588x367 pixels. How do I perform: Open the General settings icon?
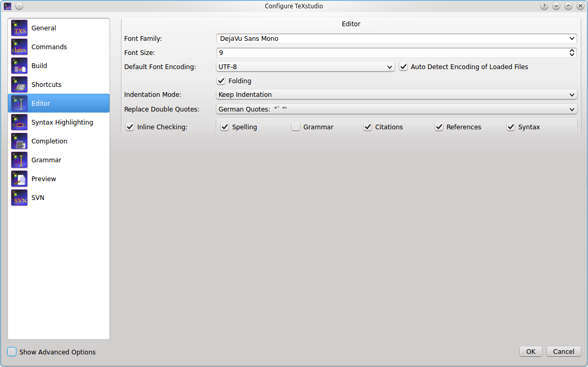click(x=19, y=28)
